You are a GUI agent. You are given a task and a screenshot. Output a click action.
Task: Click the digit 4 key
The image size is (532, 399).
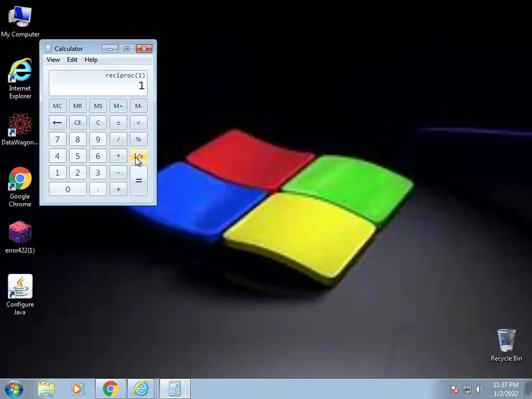point(57,156)
